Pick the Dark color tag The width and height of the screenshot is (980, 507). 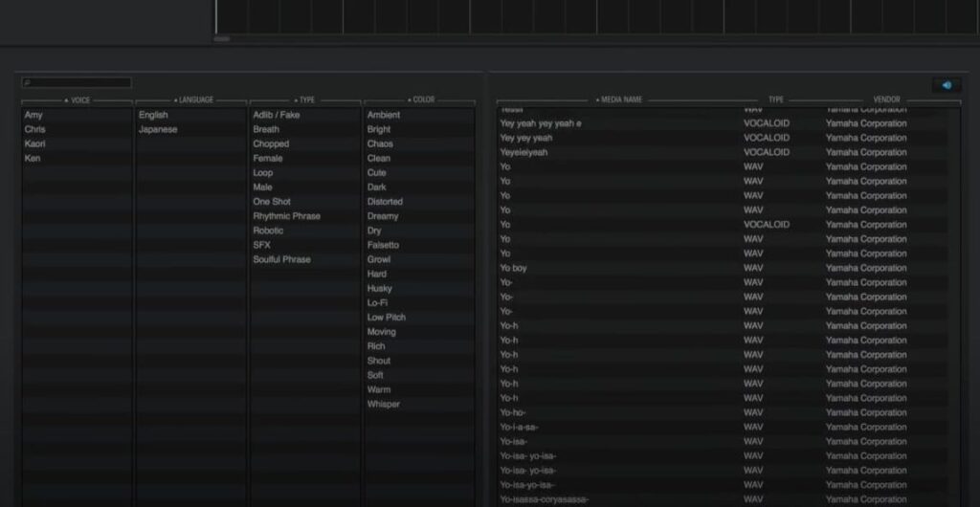420,187
